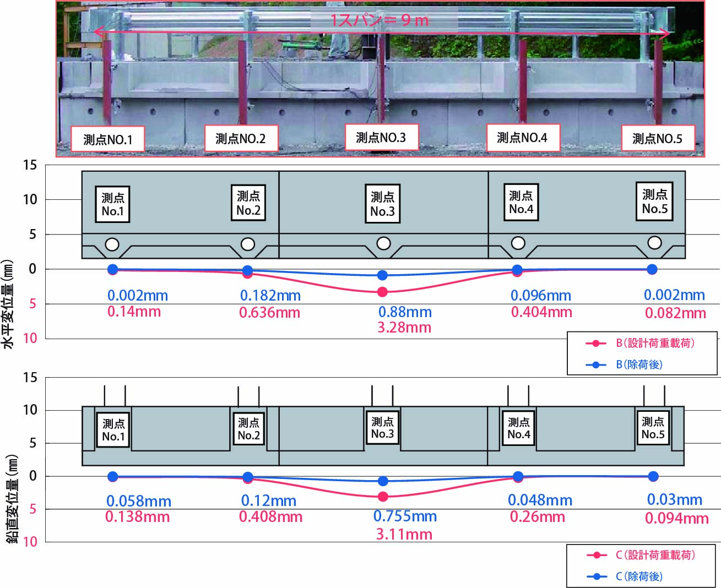
Task: Click the B(設計荷重載荷) legend label
Action: point(655,343)
